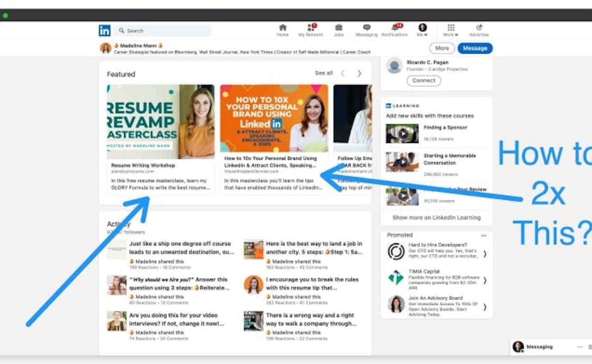Click land a job post thumbnail
592x364 pixels.
pos(253,249)
